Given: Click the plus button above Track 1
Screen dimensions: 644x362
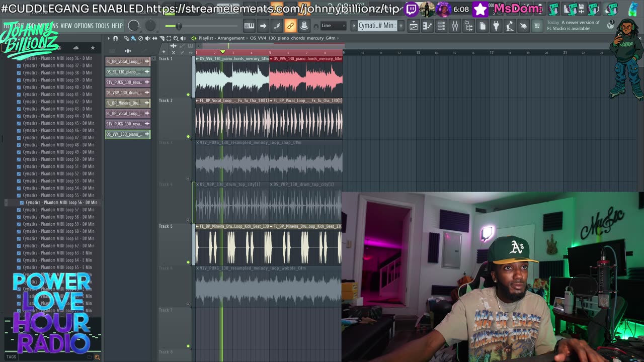Looking at the screenshot, I should point(164,52).
